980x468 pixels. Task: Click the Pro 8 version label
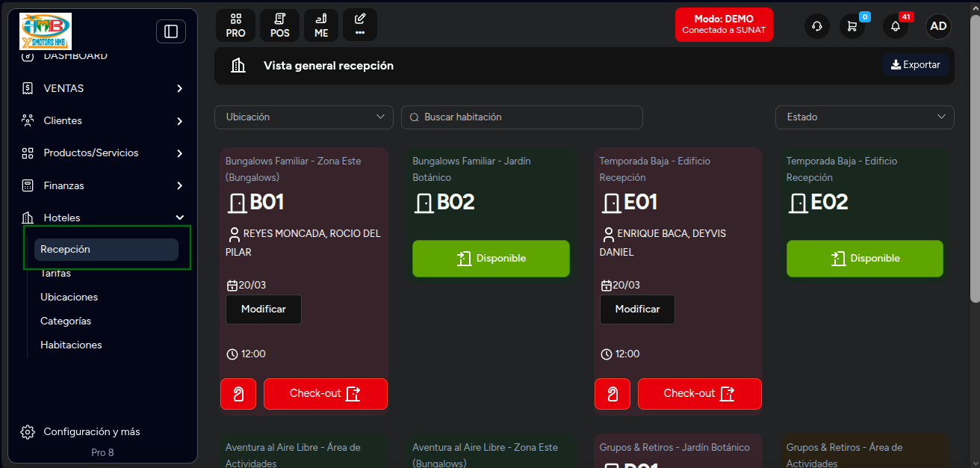tap(102, 452)
